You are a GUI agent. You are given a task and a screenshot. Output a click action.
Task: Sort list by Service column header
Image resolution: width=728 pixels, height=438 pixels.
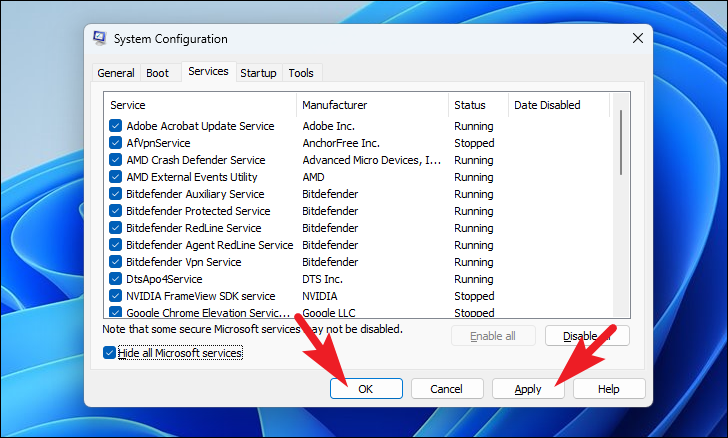pyautogui.click(x=200, y=105)
